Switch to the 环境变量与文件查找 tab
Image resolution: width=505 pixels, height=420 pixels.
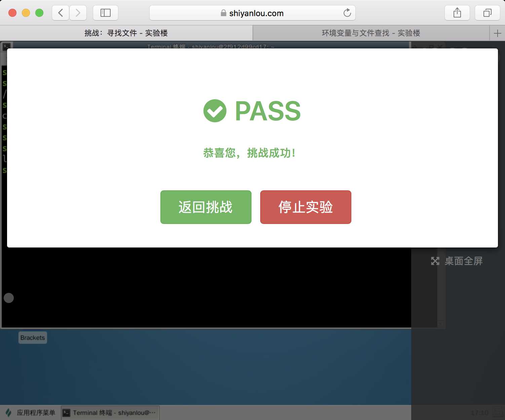click(x=371, y=33)
